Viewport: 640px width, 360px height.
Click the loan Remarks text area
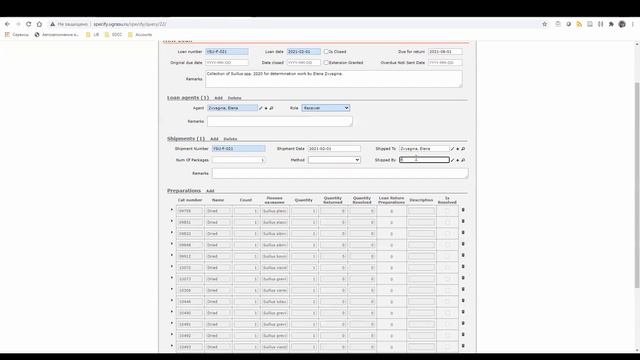(x=334, y=79)
